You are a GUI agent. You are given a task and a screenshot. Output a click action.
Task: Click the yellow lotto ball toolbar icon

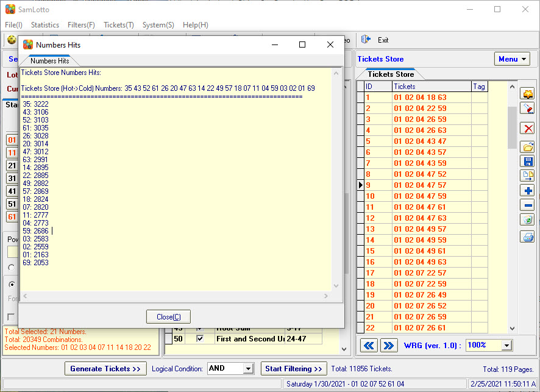tap(12, 40)
